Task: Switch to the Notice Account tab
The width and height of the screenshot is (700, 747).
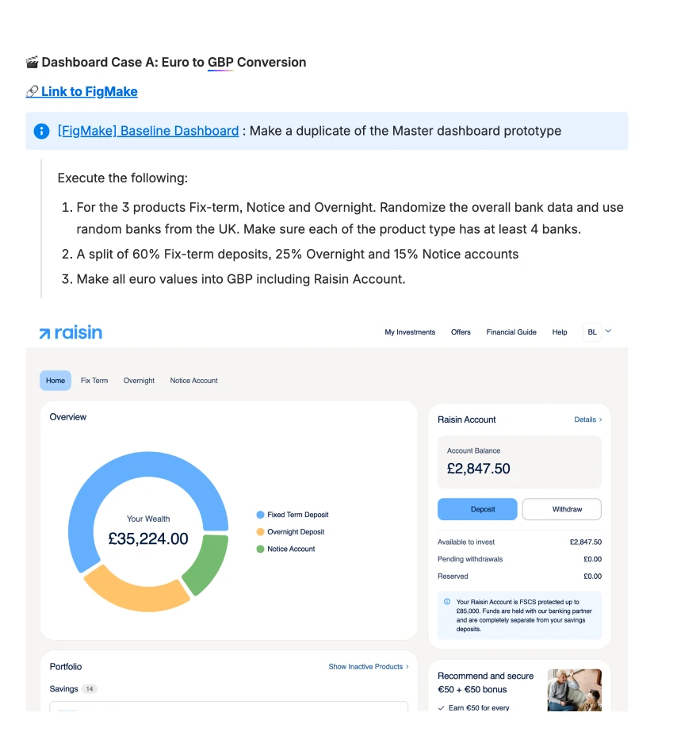Action: [x=193, y=381]
